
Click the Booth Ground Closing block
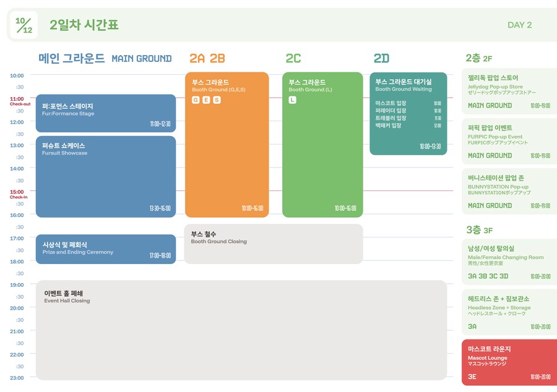point(273,244)
